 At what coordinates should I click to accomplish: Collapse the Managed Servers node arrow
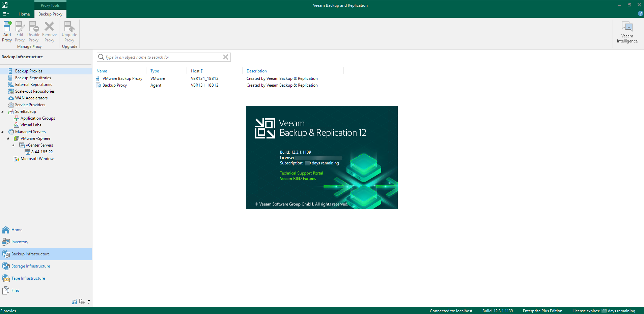3,132
